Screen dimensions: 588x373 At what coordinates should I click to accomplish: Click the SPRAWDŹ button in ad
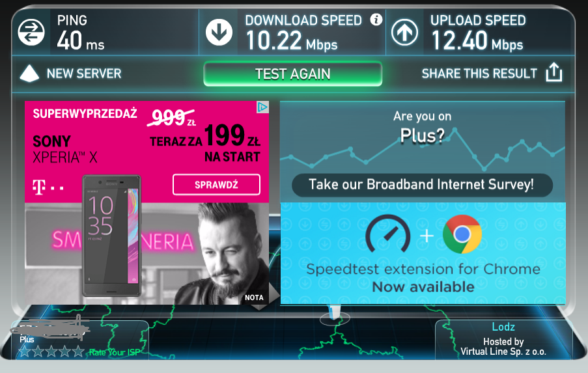pyautogui.click(x=216, y=184)
